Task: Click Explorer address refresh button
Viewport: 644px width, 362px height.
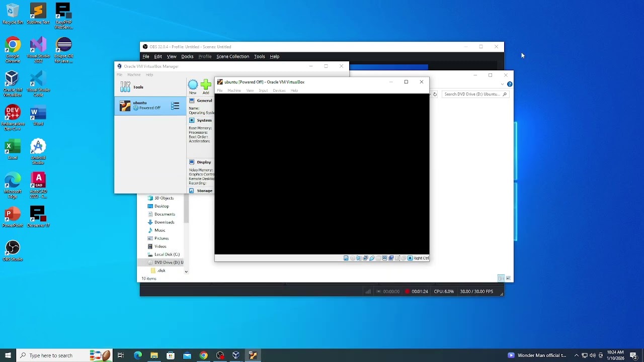Action: (x=435, y=94)
